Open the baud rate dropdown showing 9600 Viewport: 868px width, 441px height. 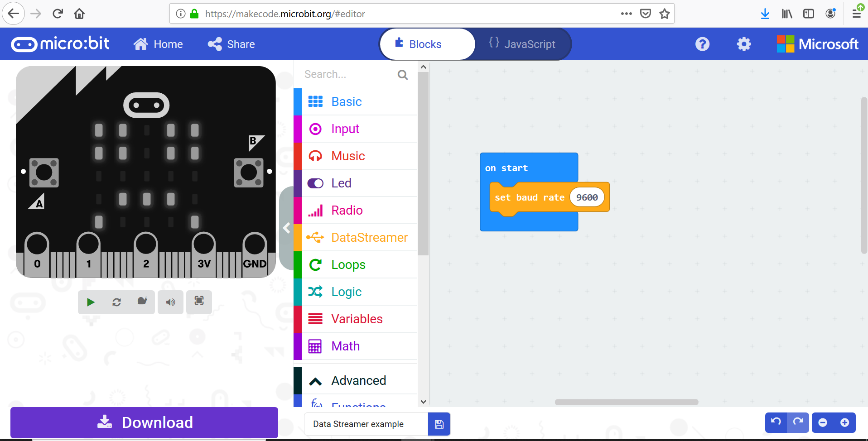pyautogui.click(x=588, y=197)
